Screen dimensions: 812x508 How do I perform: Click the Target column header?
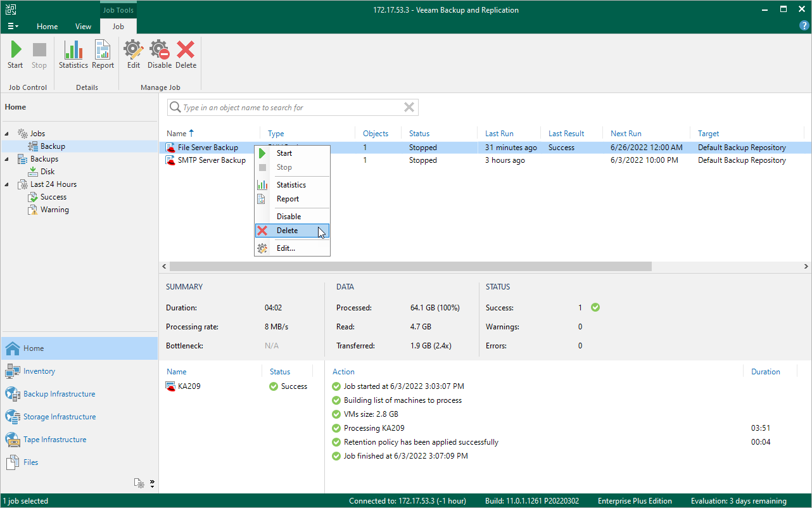click(709, 134)
